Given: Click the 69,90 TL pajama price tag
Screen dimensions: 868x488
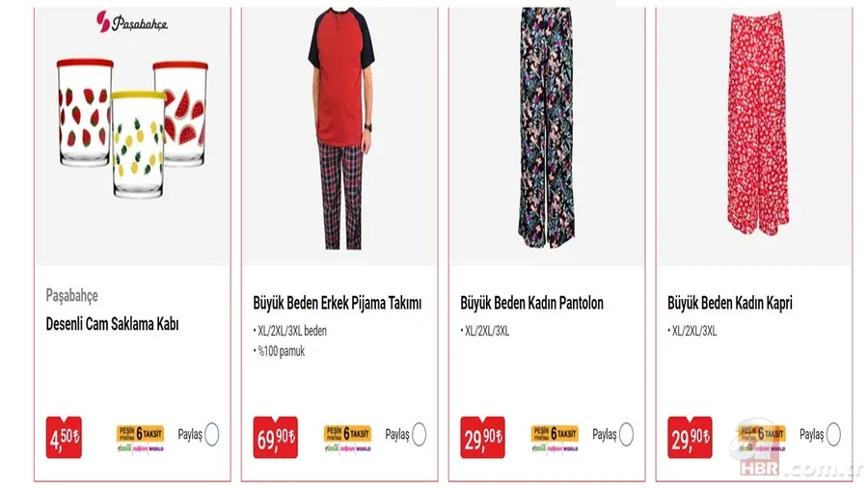Looking at the screenshot, I should 275,437.
